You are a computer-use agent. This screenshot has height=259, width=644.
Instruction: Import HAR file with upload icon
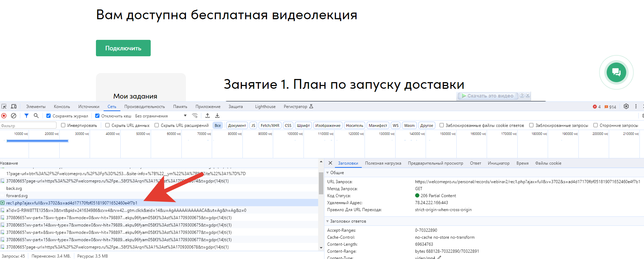pyautogui.click(x=208, y=116)
